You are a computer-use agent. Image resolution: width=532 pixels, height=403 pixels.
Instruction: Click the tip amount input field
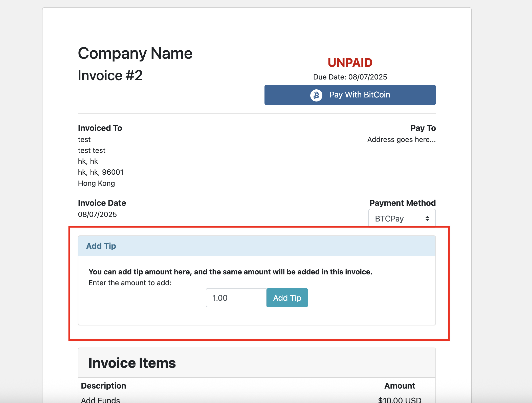(236, 298)
